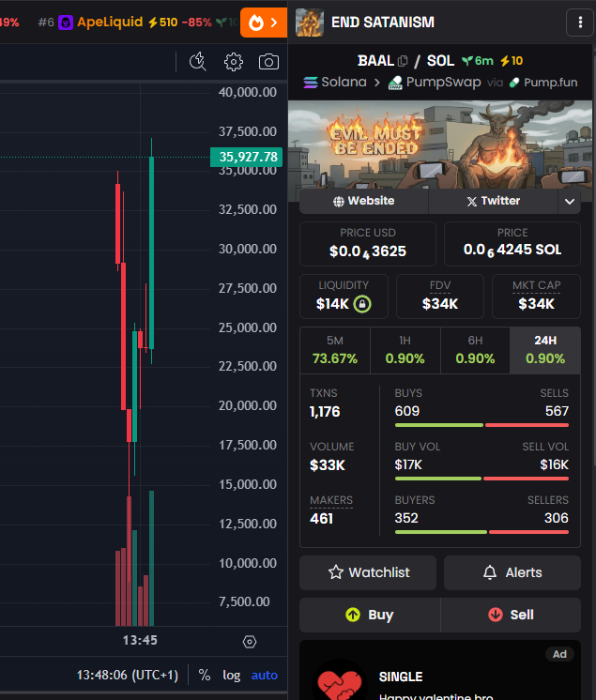This screenshot has width=596, height=700.
Task: Open the token Twitter link
Action: [494, 202]
